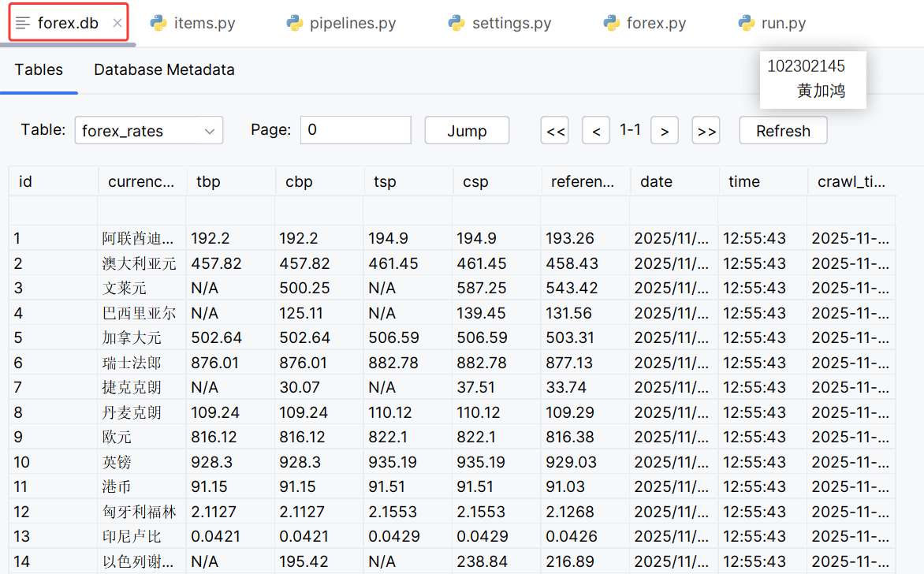Select the 瑞士法郎 currency cell
This screenshot has width=924, height=574.
click(x=141, y=363)
